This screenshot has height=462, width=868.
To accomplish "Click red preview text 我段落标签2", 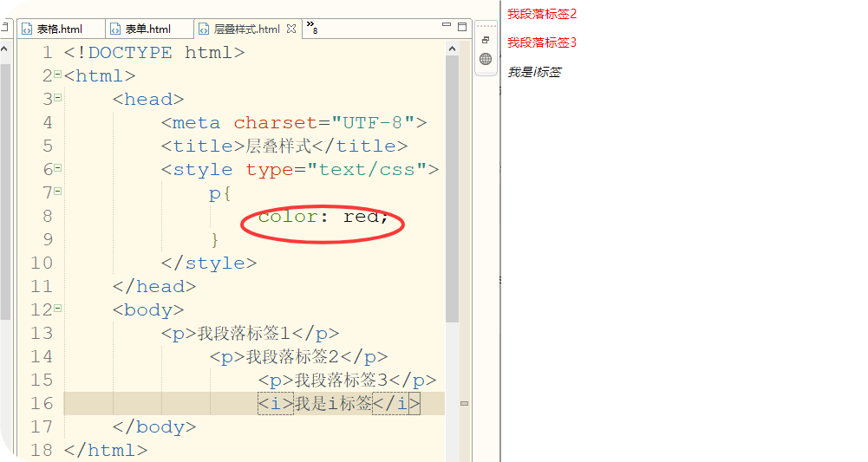I will (x=542, y=14).
